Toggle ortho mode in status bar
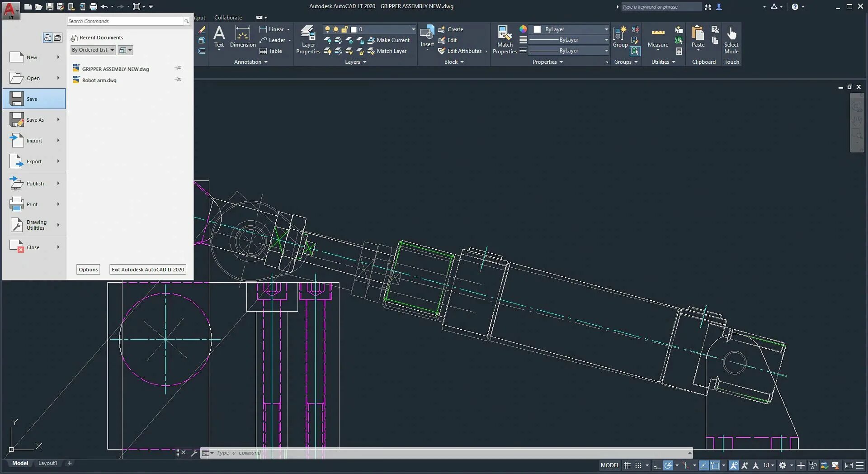 click(657, 465)
